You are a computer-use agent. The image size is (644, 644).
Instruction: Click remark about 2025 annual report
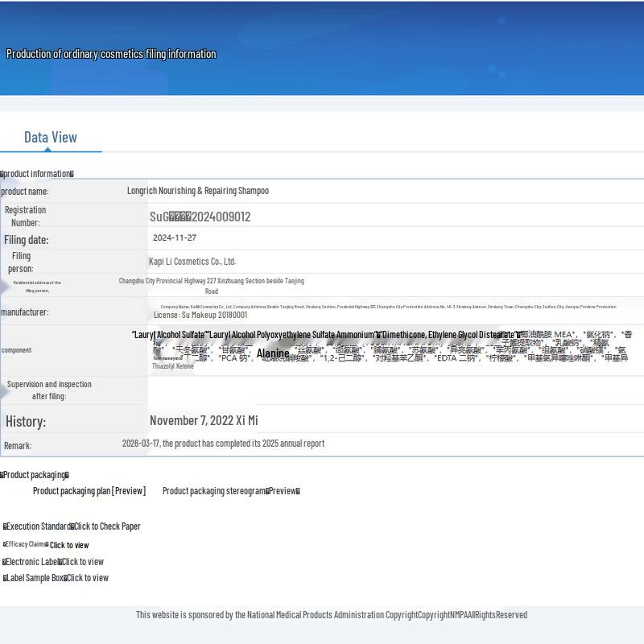[x=224, y=444]
